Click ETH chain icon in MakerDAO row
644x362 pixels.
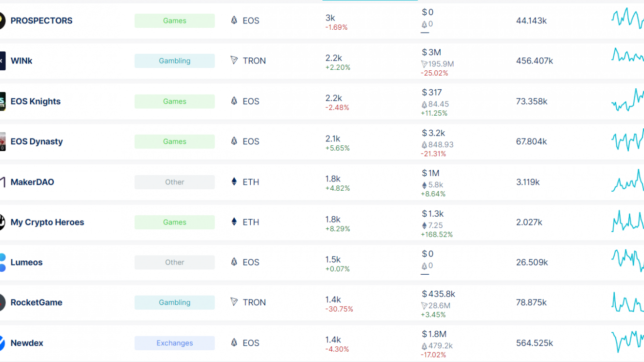(x=234, y=182)
